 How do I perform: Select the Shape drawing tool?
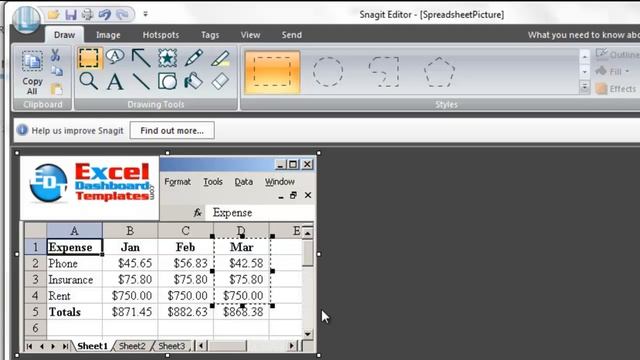pyautogui.click(x=167, y=81)
